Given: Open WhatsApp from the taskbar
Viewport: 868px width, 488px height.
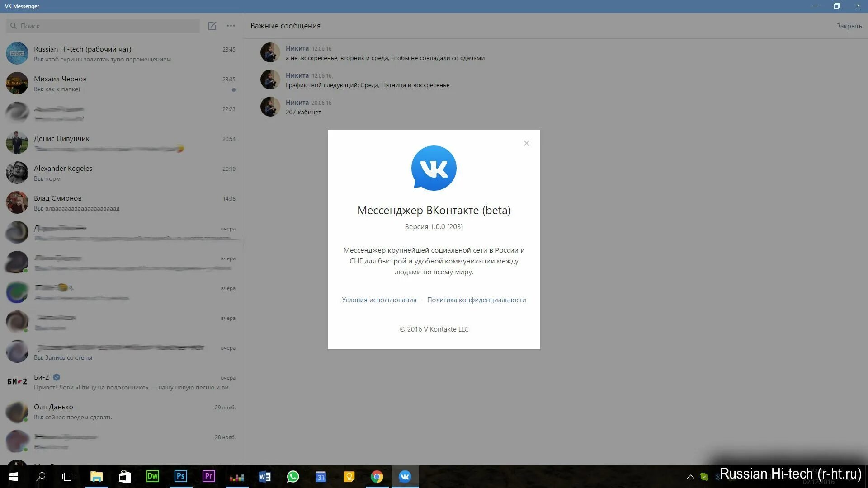Looking at the screenshot, I should click(x=292, y=476).
